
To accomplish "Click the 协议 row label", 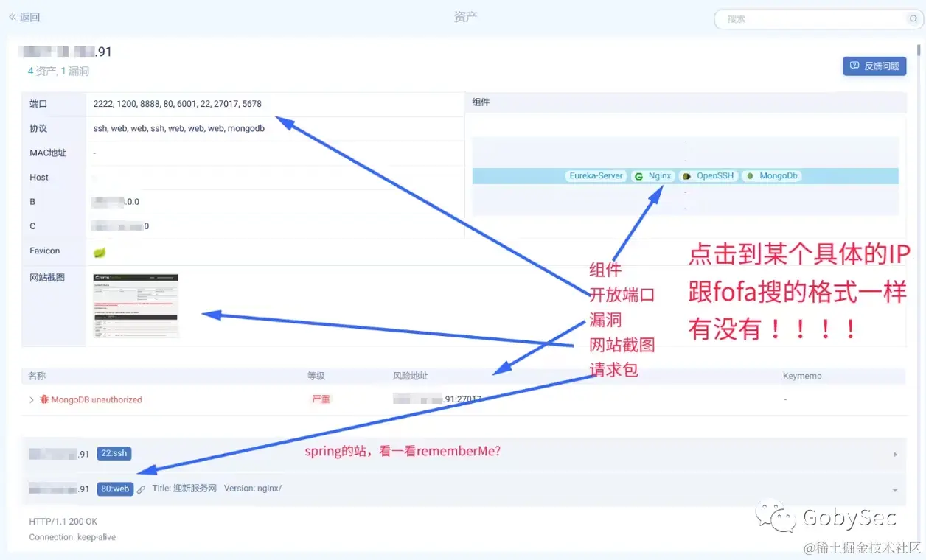I will click(x=38, y=128).
